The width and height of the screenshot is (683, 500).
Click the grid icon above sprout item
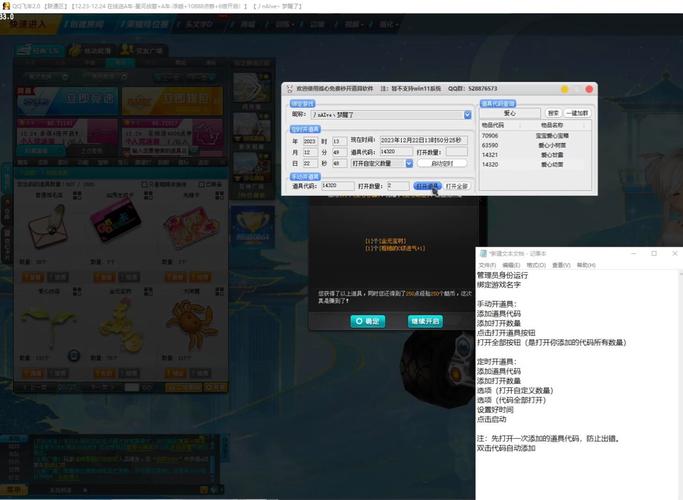point(77,291)
